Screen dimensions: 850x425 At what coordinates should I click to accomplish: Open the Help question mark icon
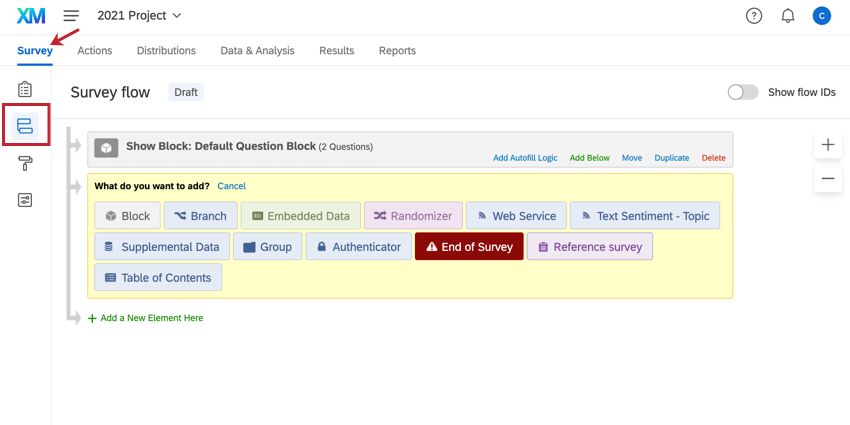[754, 16]
